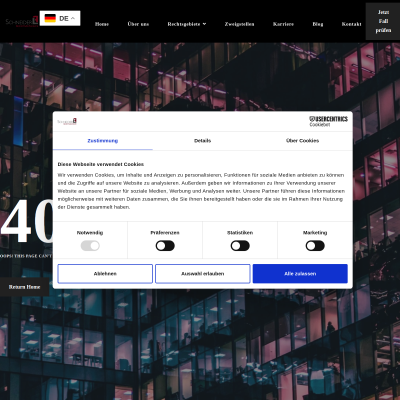Click Auswahl erlauben button
This screenshot has height=400, width=400.
pyautogui.click(x=203, y=274)
